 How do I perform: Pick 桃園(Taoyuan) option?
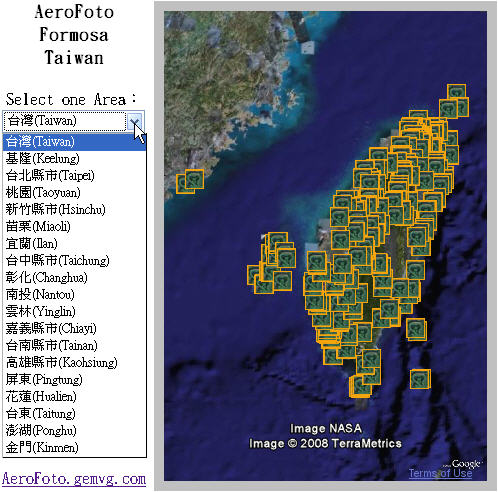click(x=74, y=193)
